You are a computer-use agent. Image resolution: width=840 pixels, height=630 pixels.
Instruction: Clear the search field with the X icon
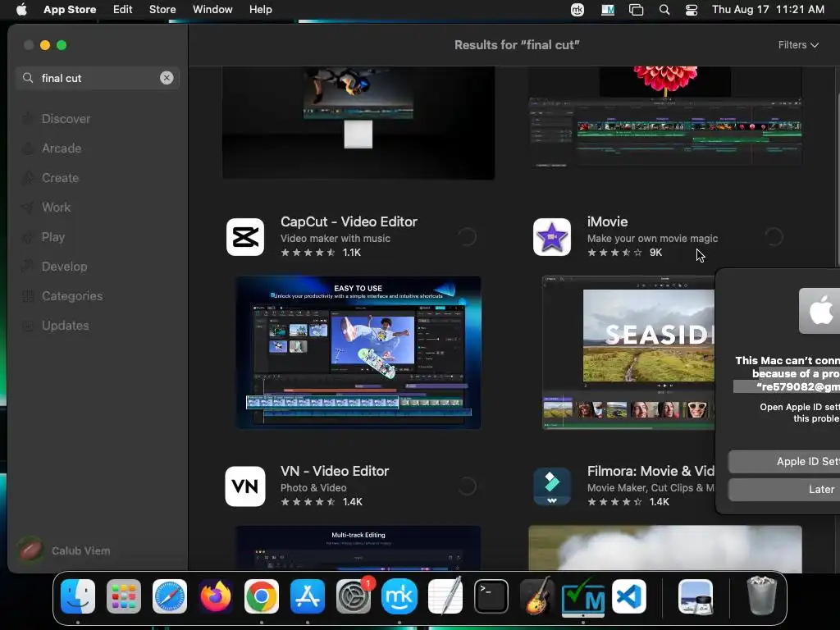[x=167, y=78]
